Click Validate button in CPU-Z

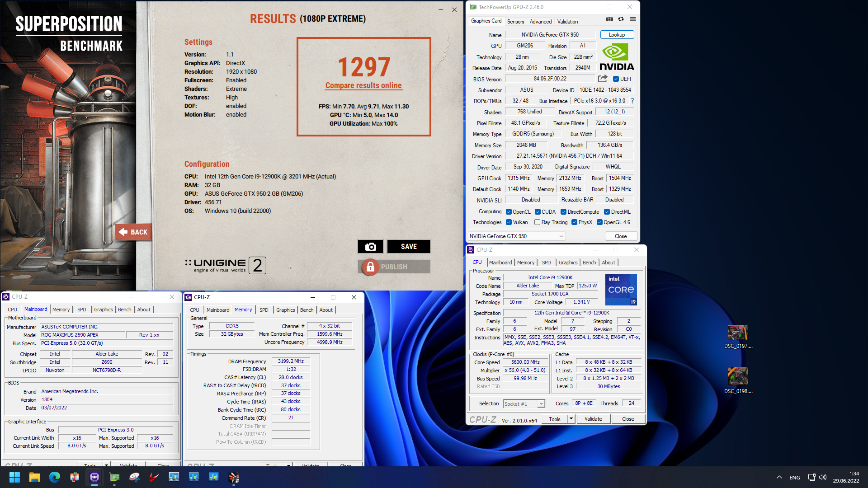pyautogui.click(x=593, y=419)
